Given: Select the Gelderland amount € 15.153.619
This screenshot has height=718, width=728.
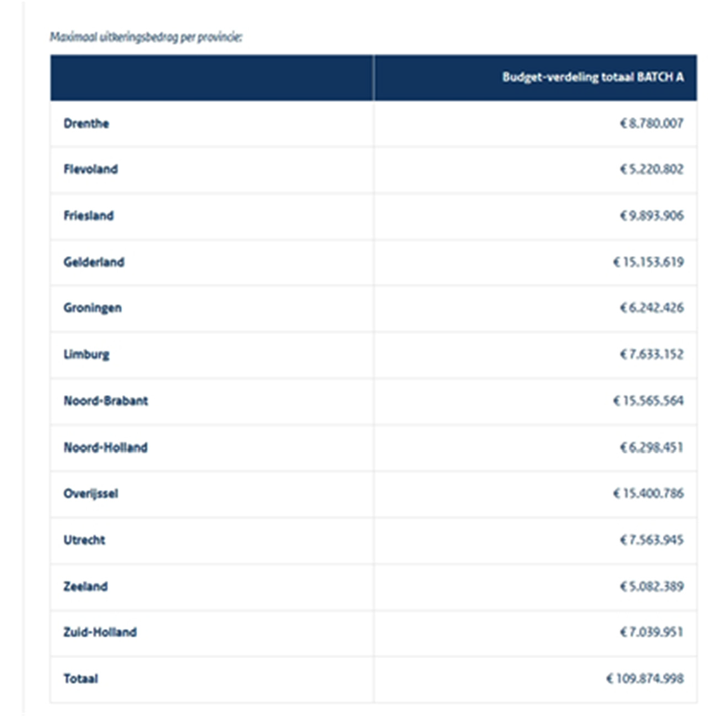Looking at the screenshot, I should pos(648,262).
